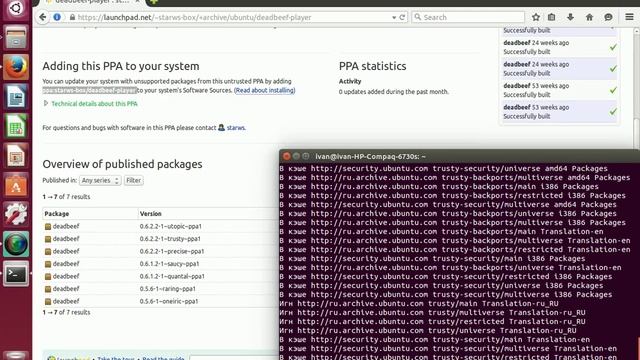Open System Settings from launcher
This screenshot has width=640, height=360.
(x=16, y=214)
